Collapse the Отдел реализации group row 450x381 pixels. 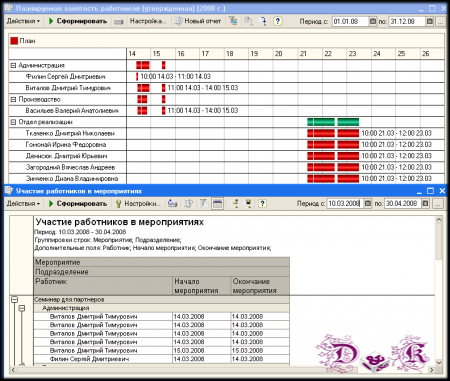coord(13,122)
